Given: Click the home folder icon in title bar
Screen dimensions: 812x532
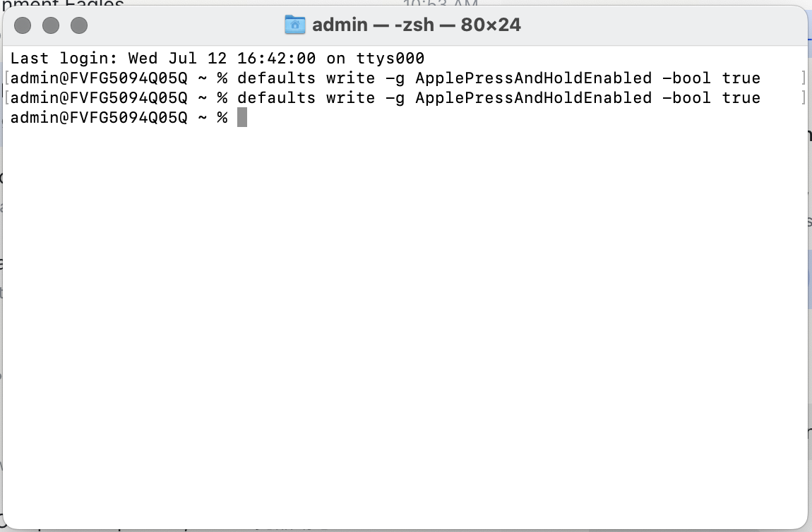Looking at the screenshot, I should click(294, 25).
